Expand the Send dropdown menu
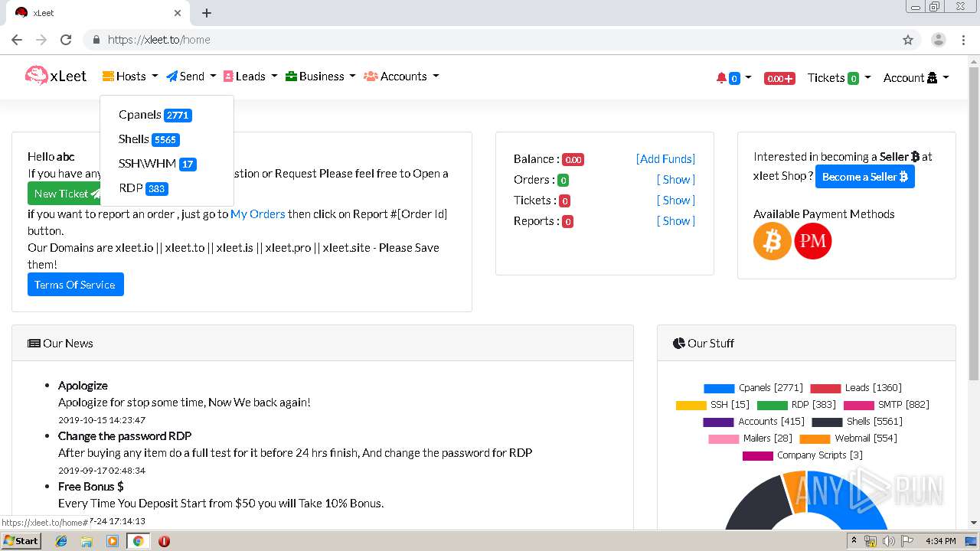 click(x=191, y=77)
